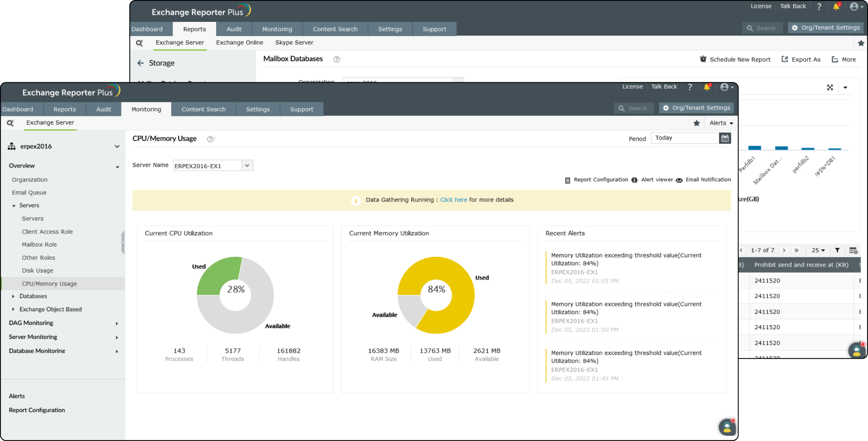
Task: Click the help question mark beside CPU/Memory Usage
Action: click(210, 139)
